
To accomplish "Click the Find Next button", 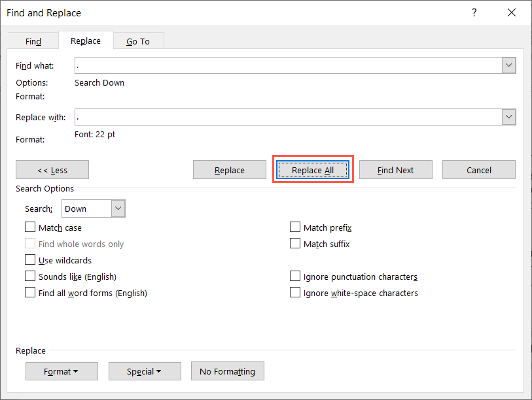I will 395,170.
